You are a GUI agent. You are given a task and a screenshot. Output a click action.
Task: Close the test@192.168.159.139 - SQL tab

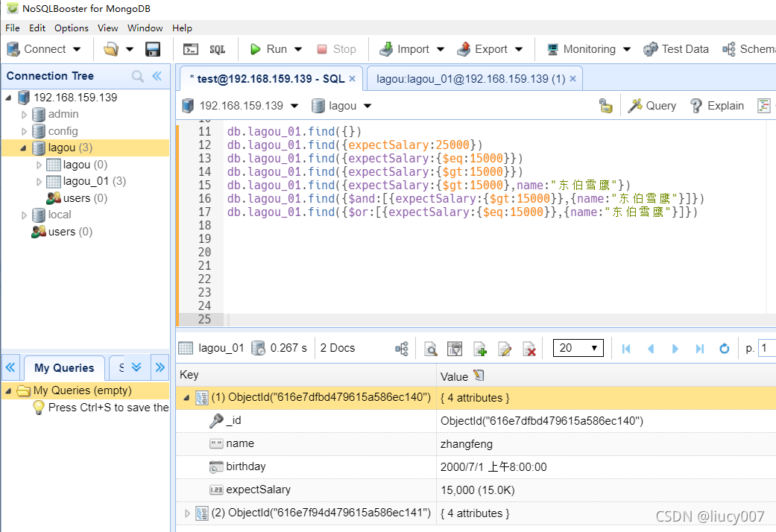[x=353, y=79]
